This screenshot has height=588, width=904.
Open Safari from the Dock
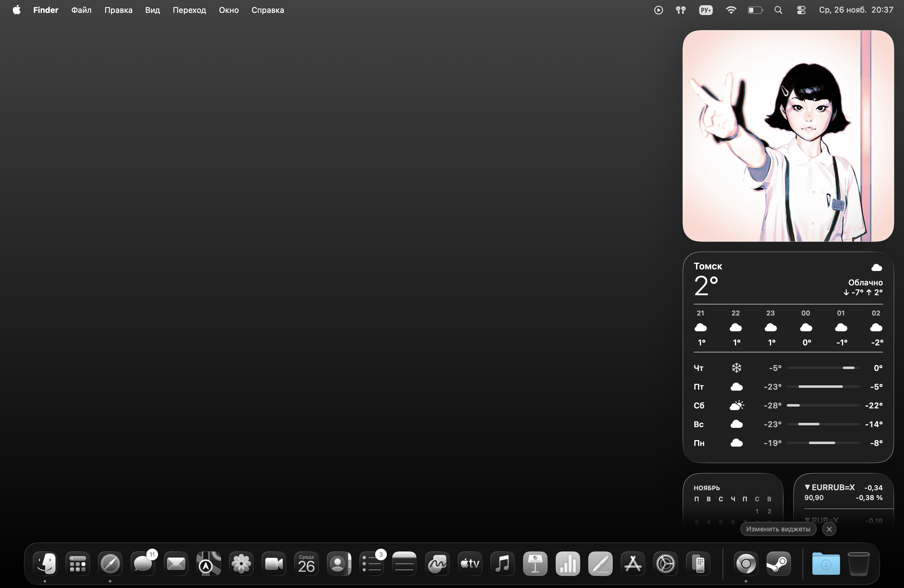pyautogui.click(x=110, y=563)
